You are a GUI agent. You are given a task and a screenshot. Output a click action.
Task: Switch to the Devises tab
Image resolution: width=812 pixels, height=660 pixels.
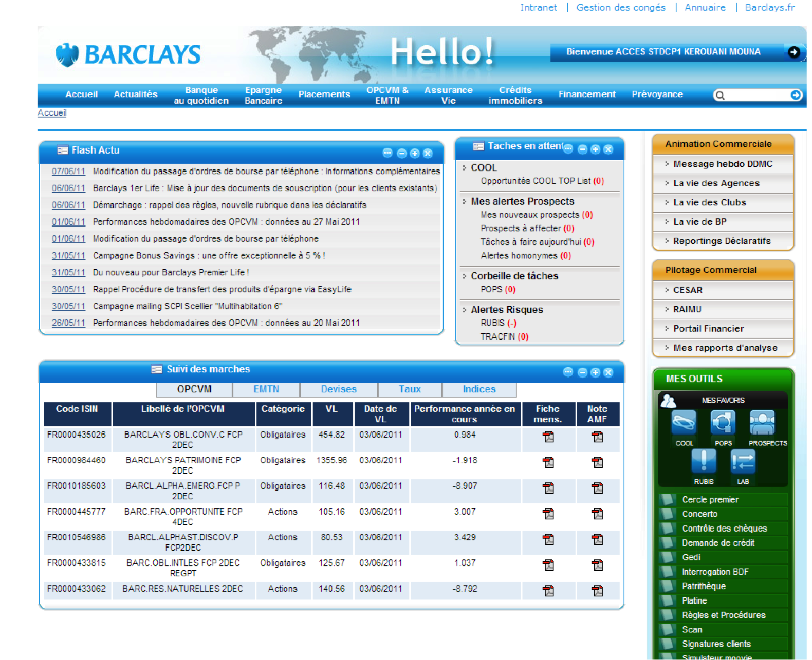point(339,389)
